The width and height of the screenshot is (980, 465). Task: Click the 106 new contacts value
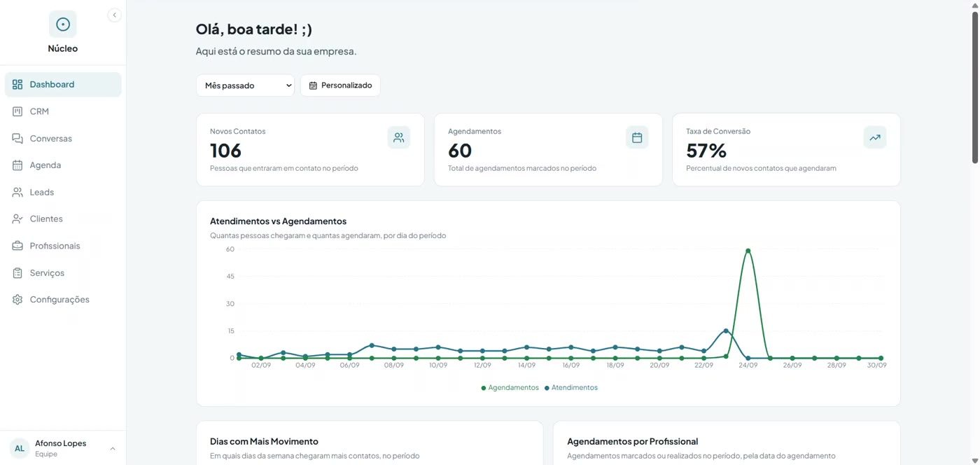[225, 151]
